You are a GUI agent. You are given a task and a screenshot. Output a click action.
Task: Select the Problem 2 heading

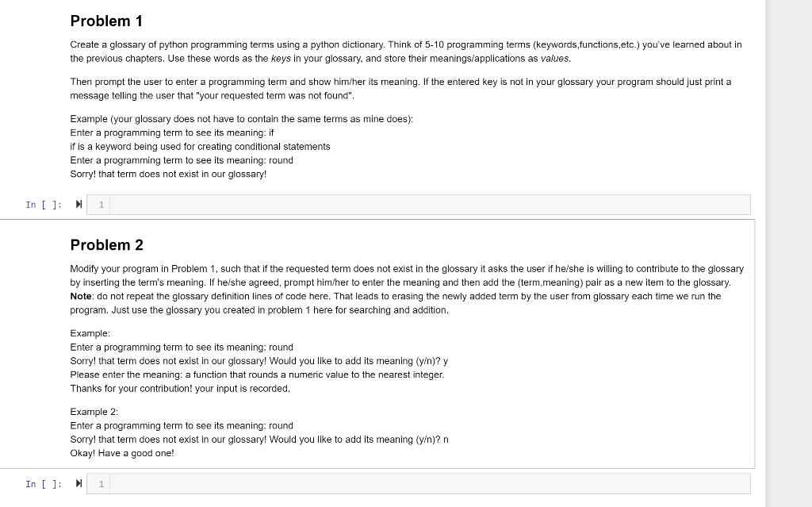tap(107, 245)
